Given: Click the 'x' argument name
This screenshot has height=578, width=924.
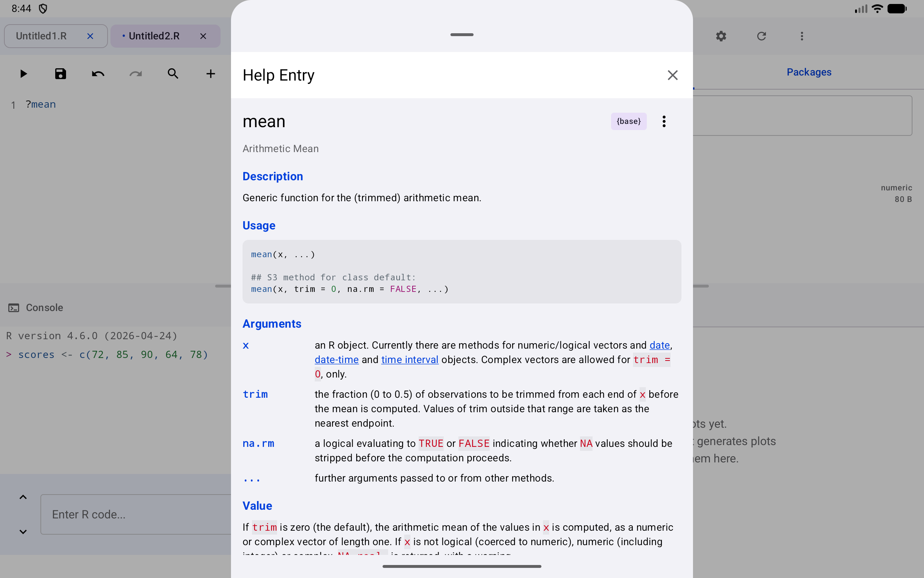Looking at the screenshot, I should 246,345.
